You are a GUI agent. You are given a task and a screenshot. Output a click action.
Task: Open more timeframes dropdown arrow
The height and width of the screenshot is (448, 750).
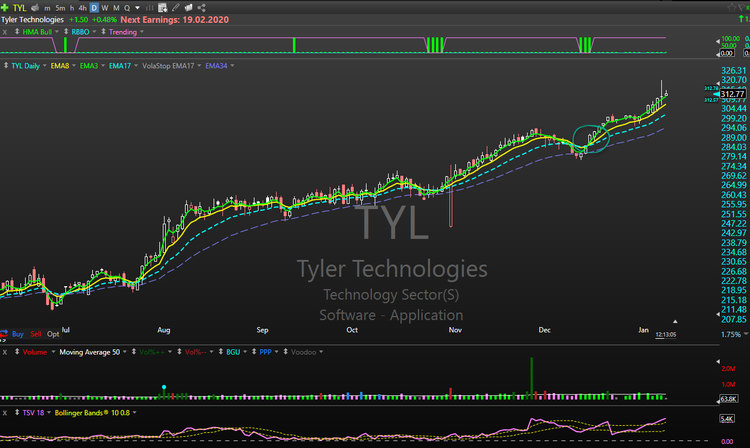tap(138, 8)
